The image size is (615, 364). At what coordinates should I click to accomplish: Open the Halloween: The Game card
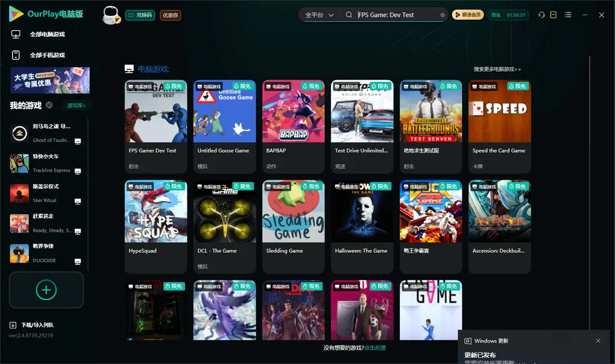pos(362,227)
